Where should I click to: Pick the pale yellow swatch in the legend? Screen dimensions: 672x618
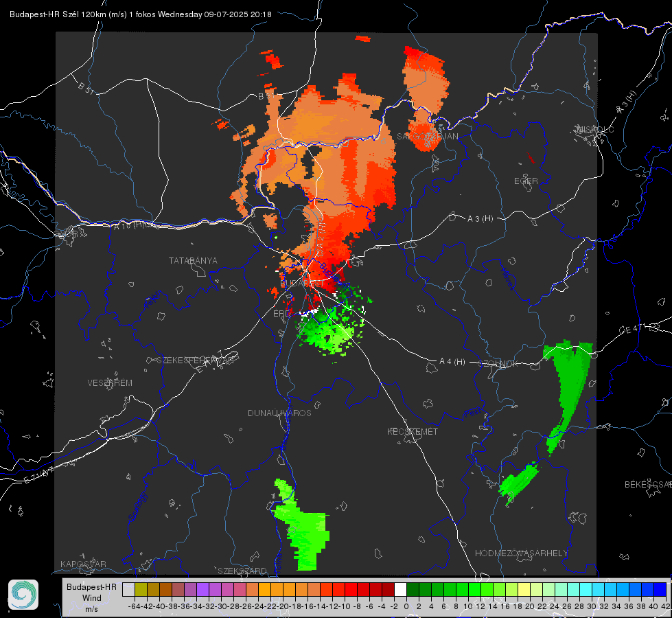coord(524,590)
